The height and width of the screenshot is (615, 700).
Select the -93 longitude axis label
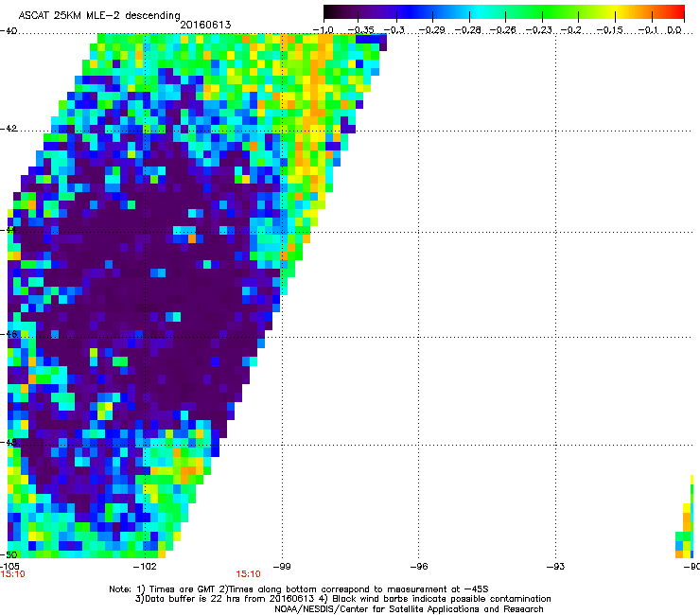tap(556, 567)
